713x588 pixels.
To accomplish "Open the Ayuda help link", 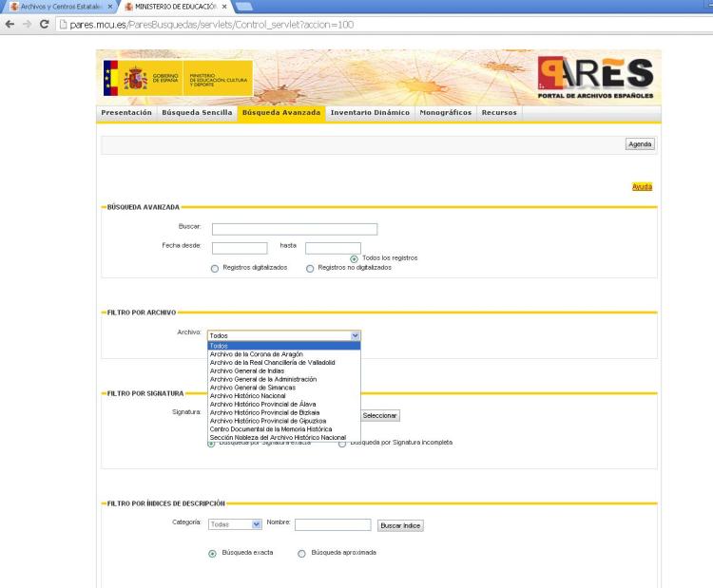I will [642, 187].
